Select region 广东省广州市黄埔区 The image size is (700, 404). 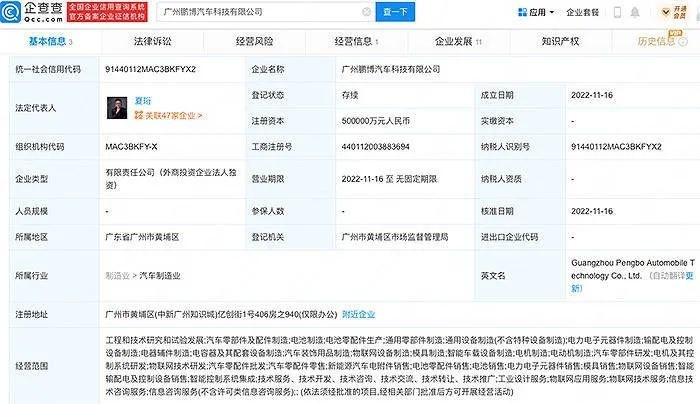[142, 237]
